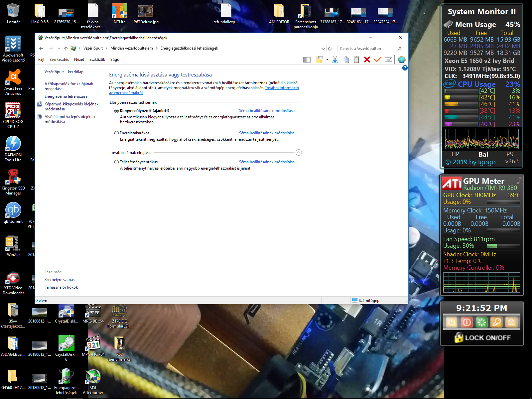
Task: Open the address bar history dropdown
Action: [x=323, y=49]
